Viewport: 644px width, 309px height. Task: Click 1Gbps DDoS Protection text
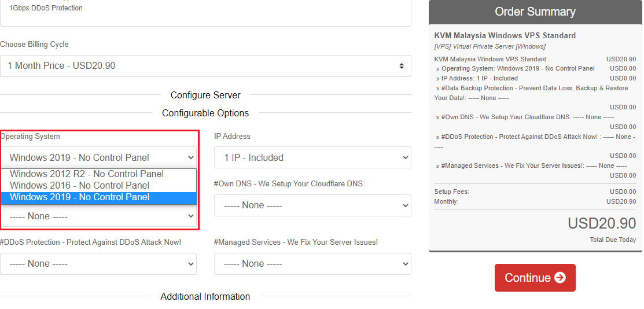pyautogui.click(x=46, y=8)
